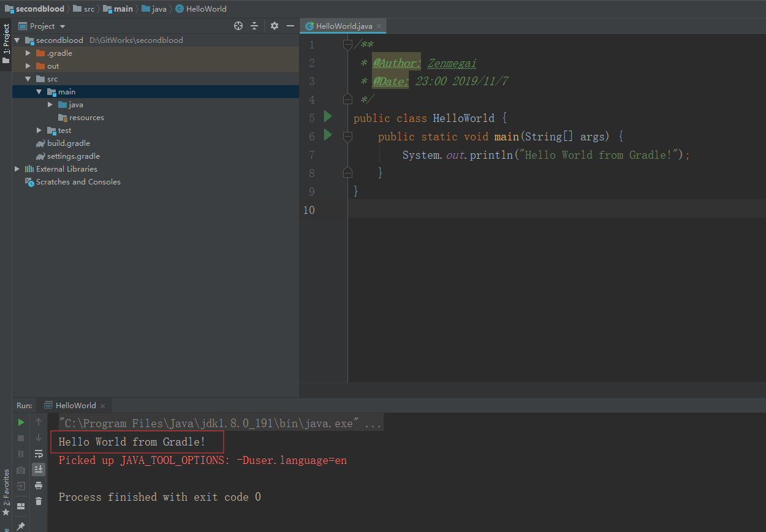
Task: Open the Project view type dropdown
Action: (42, 26)
